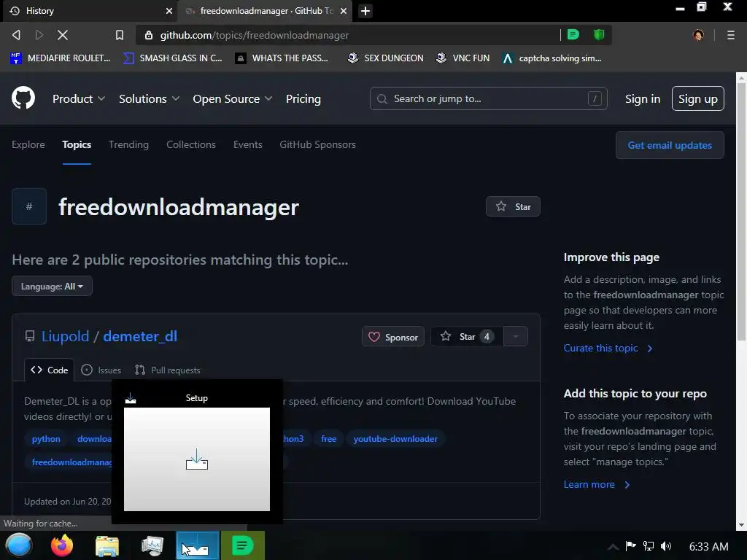This screenshot has width=747, height=560.
Task: Open the browser hamburger menu
Action: coord(731,35)
